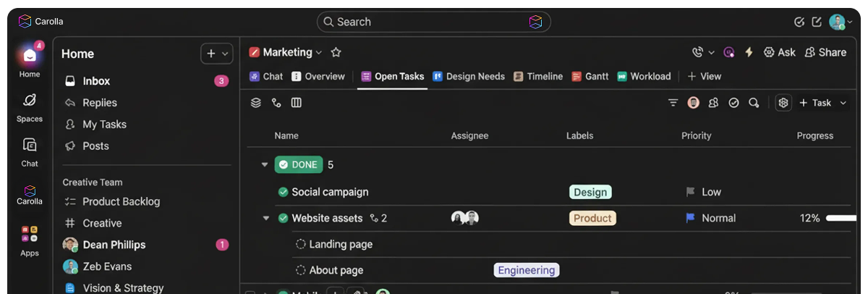Click the search magnifier in view toolbar
868x294 pixels.
click(x=754, y=103)
